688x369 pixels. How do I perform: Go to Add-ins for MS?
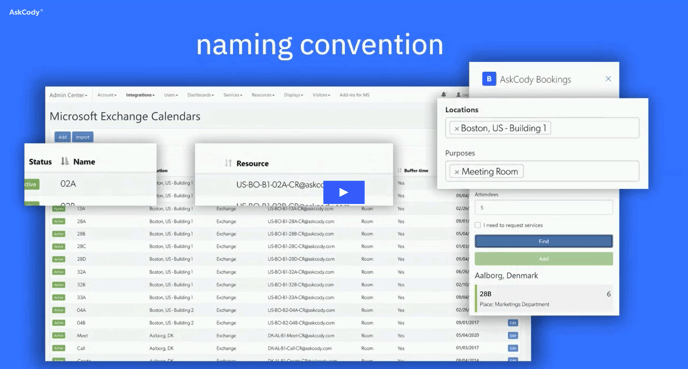click(x=355, y=95)
